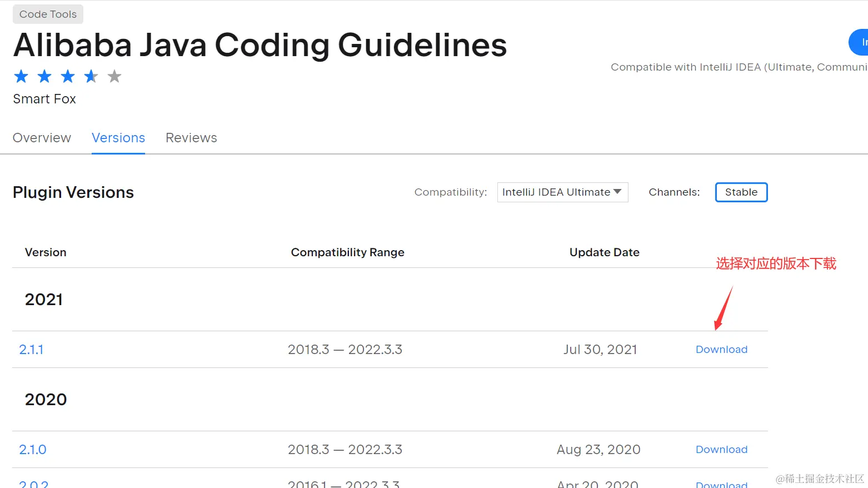Open version 2.1.0 details
This screenshot has height=488, width=868.
click(x=33, y=450)
